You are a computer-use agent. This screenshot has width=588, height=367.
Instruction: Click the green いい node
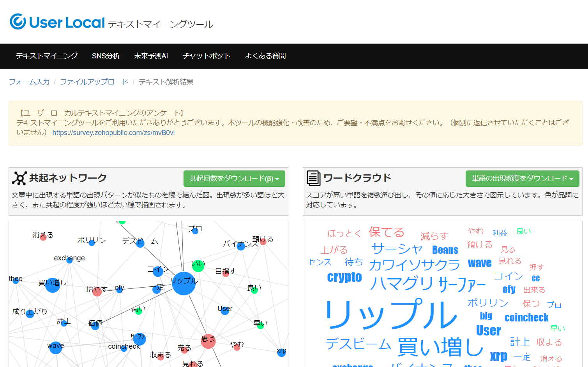(x=198, y=266)
